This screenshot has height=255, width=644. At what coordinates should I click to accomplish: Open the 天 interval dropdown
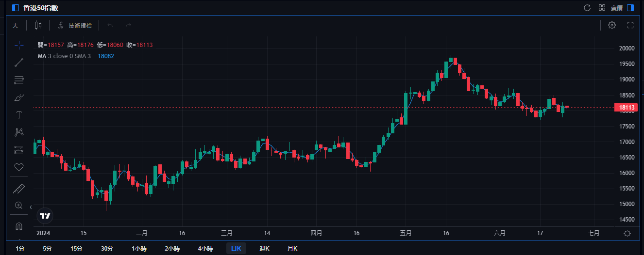click(x=16, y=25)
